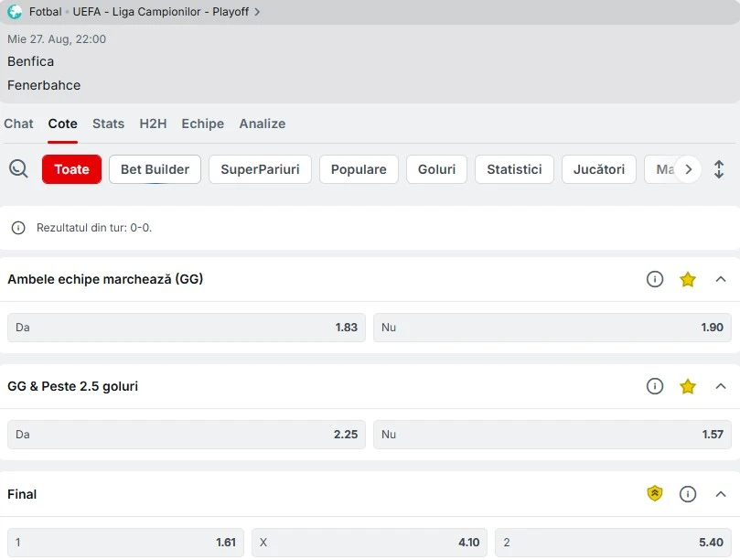Collapse the Ambele echipe marchează (GG) market
This screenshot has width=740, height=560.
pos(721,279)
